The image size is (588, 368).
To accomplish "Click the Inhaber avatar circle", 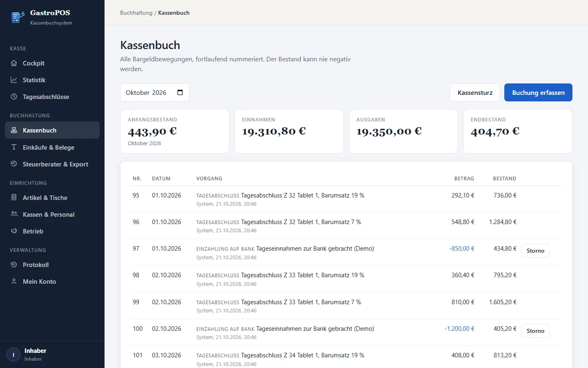I will coord(13,355).
